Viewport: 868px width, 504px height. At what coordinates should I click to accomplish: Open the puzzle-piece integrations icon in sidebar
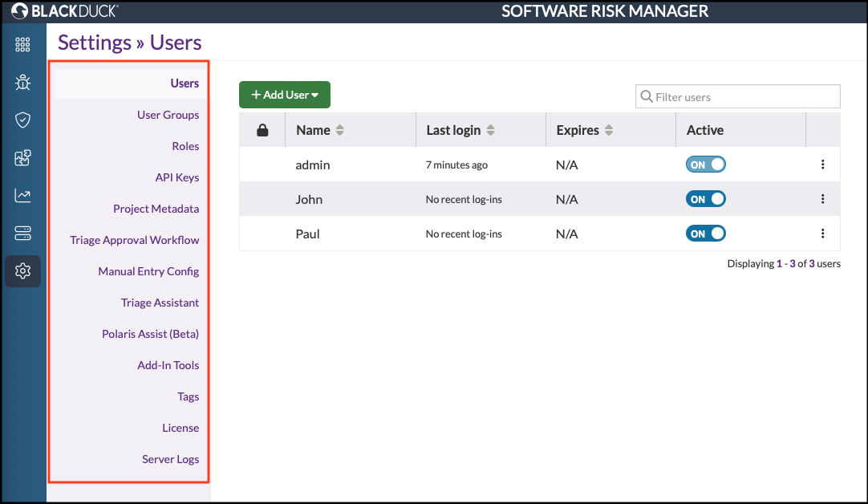(22, 158)
